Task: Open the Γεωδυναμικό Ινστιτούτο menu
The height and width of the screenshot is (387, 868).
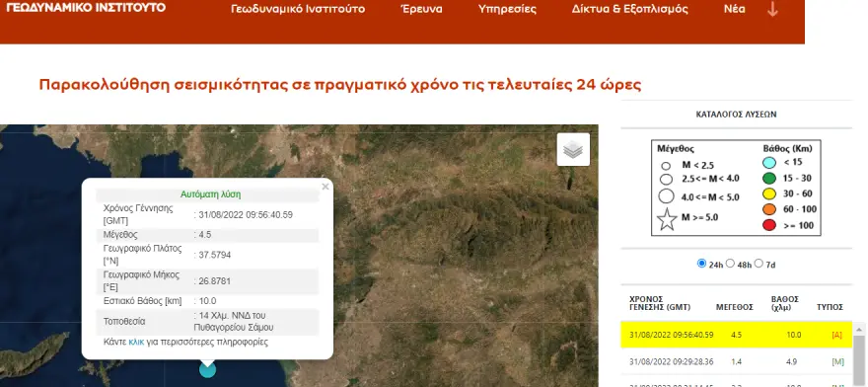Action: click(x=298, y=10)
